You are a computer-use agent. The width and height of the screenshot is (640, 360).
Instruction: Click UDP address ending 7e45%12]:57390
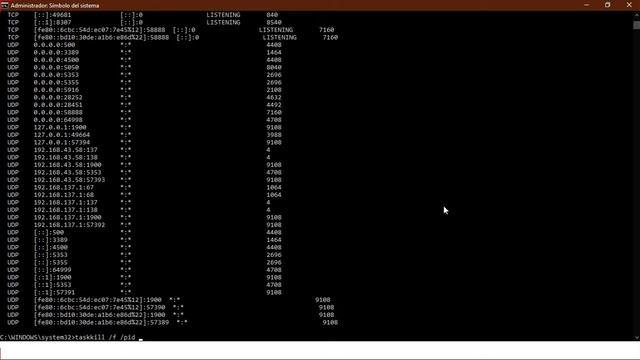99,307
